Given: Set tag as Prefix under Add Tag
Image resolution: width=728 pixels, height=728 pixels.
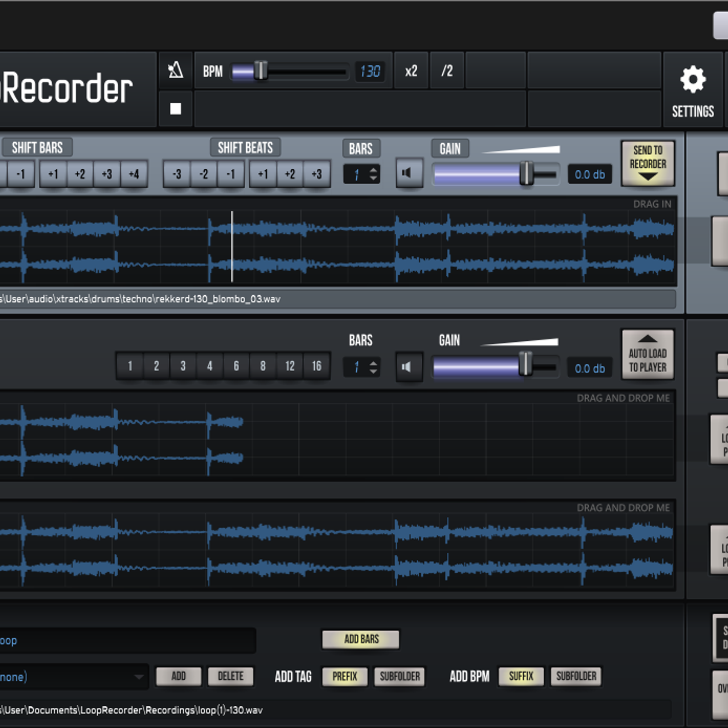Looking at the screenshot, I should (x=345, y=676).
